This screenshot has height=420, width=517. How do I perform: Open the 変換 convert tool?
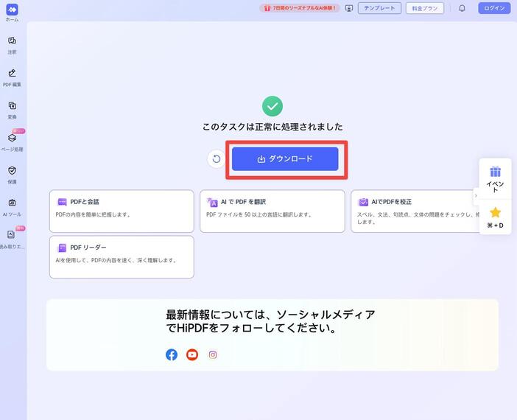(13, 110)
